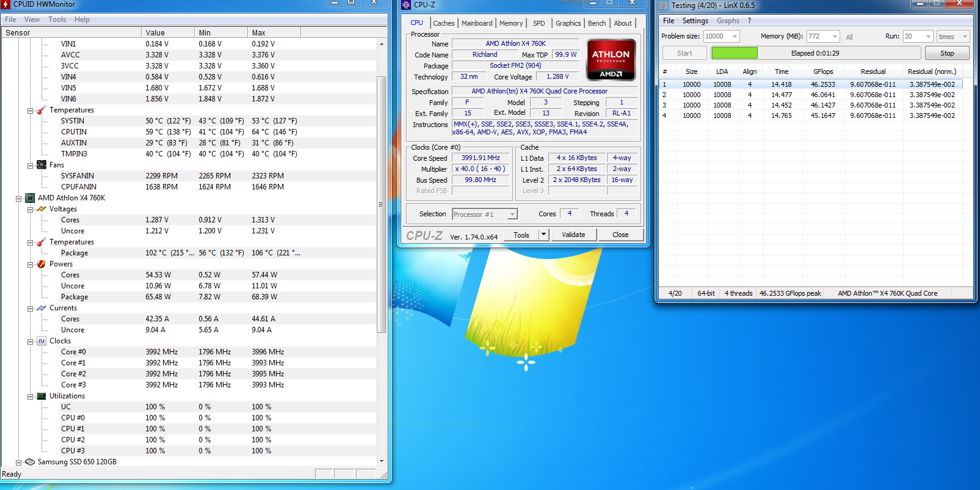Viewport: 980px width, 490px height.
Task: Open the LinX Graphs menu
Action: pos(728,21)
